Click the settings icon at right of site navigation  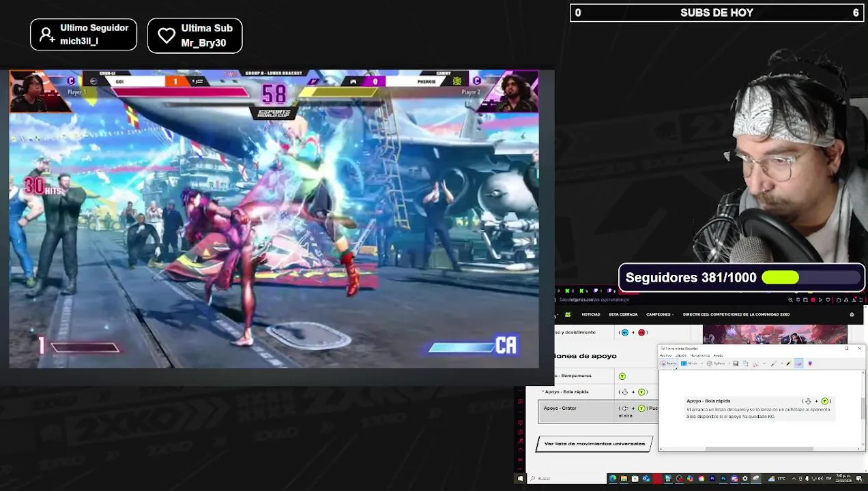(x=852, y=314)
